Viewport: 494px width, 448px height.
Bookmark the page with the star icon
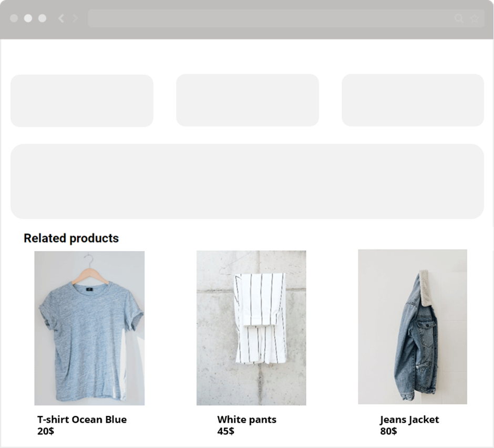(475, 18)
